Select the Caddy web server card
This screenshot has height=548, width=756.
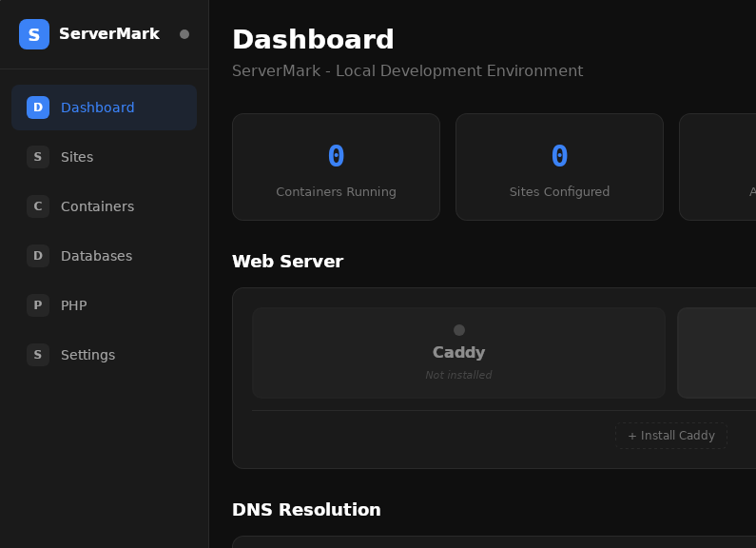pyautogui.click(x=458, y=353)
